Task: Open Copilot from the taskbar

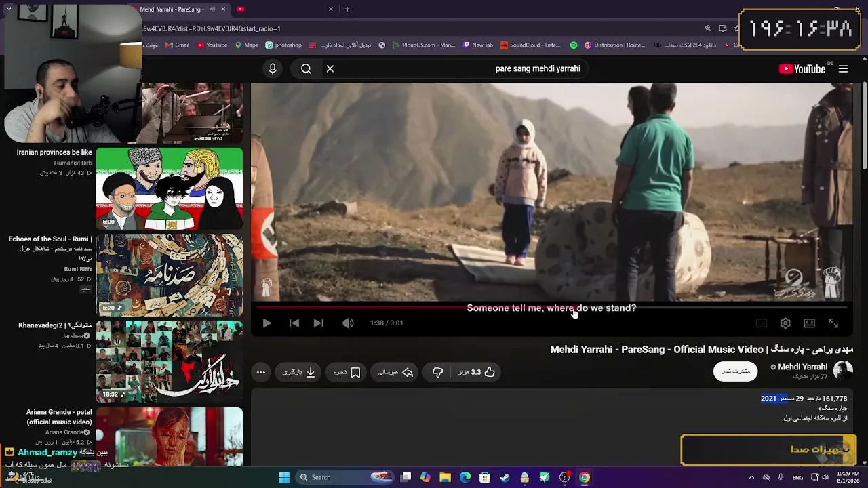Action: [425, 477]
